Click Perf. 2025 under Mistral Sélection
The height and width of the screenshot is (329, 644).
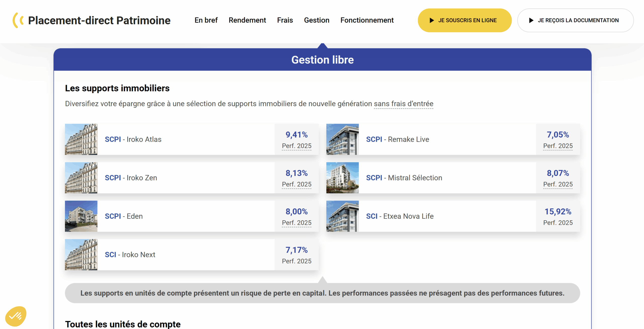click(x=558, y=185)
